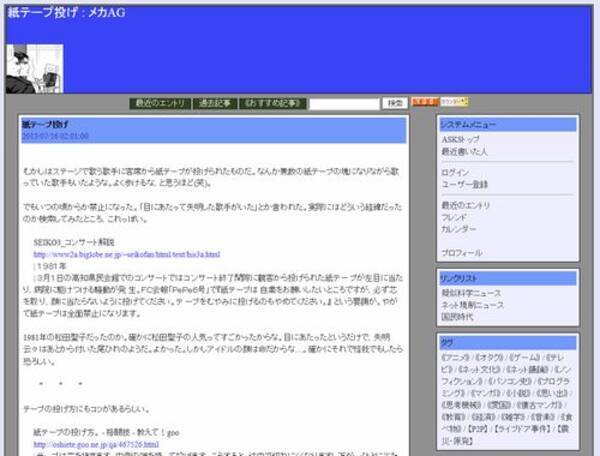Open the おすすめ記事 navigation tab
This screenshot has width=600, height=456.
[272, 103]
